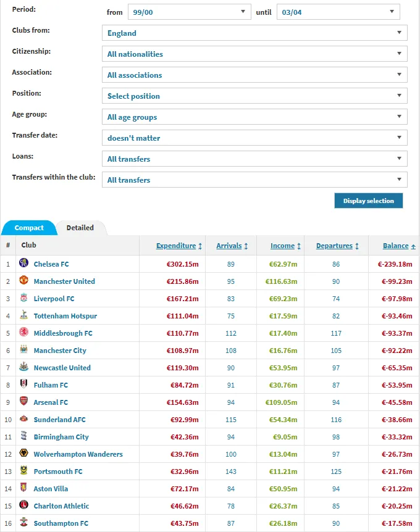420x532 pixels.
Task: Click the Arsenal FC crest icon
Action: point(23,402)
